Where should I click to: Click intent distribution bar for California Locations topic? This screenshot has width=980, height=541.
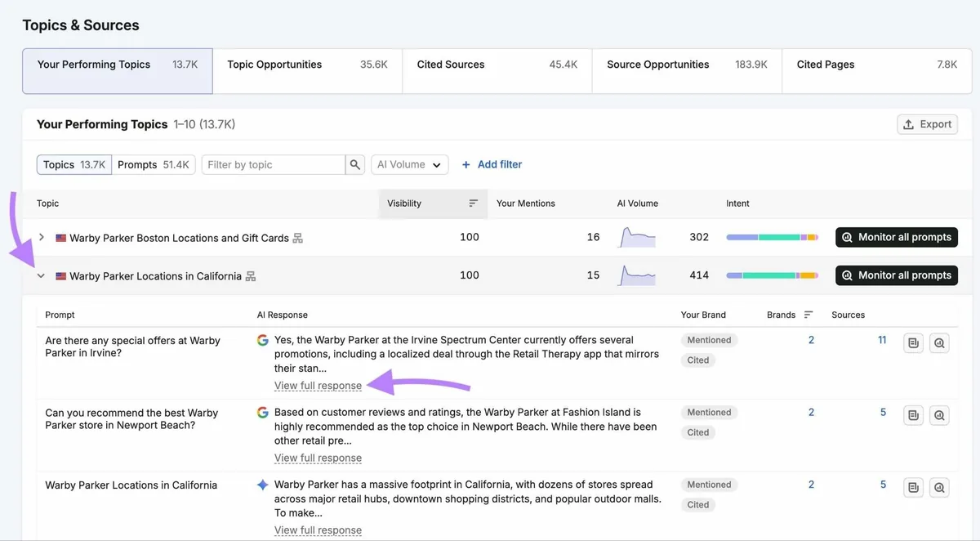(773, 275)
